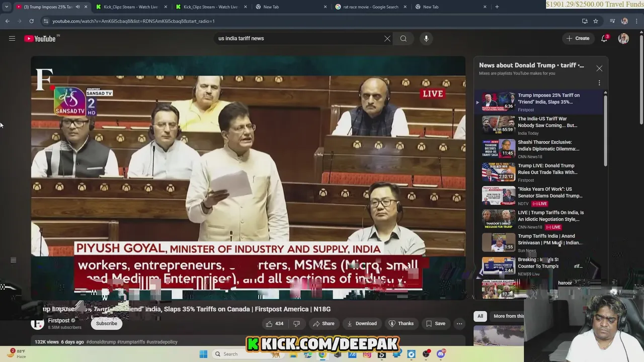Clear the search box with the X icon
This screenshot has width=644, height=362.
click(387, 38)
